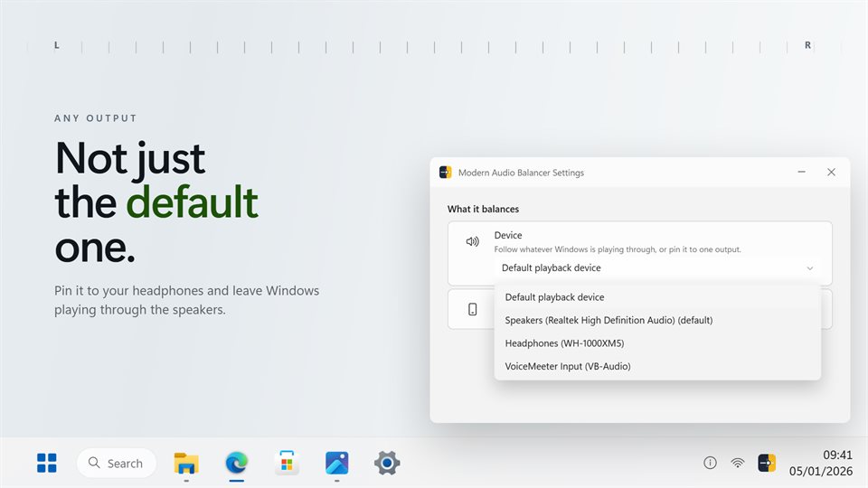Minimize the Modern Audio Balancer Settings window

801,172
